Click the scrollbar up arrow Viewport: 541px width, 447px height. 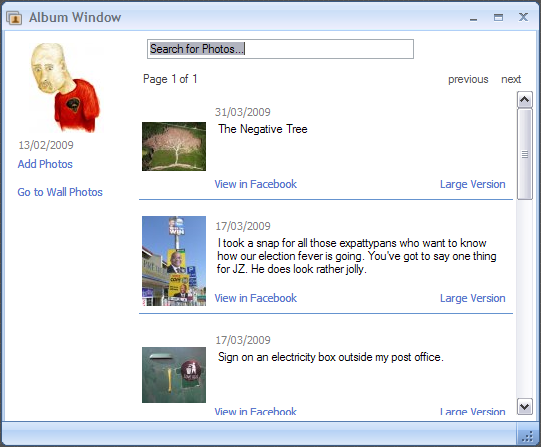524,100
